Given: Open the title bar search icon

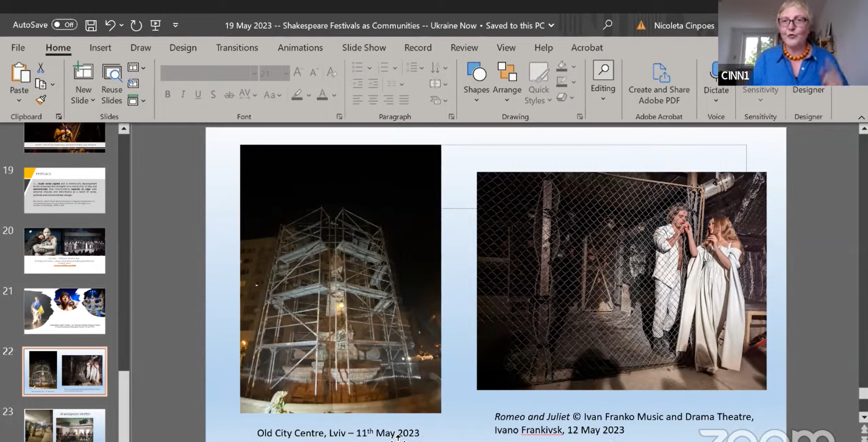Looking at the screenshot, I should point(608,25).
